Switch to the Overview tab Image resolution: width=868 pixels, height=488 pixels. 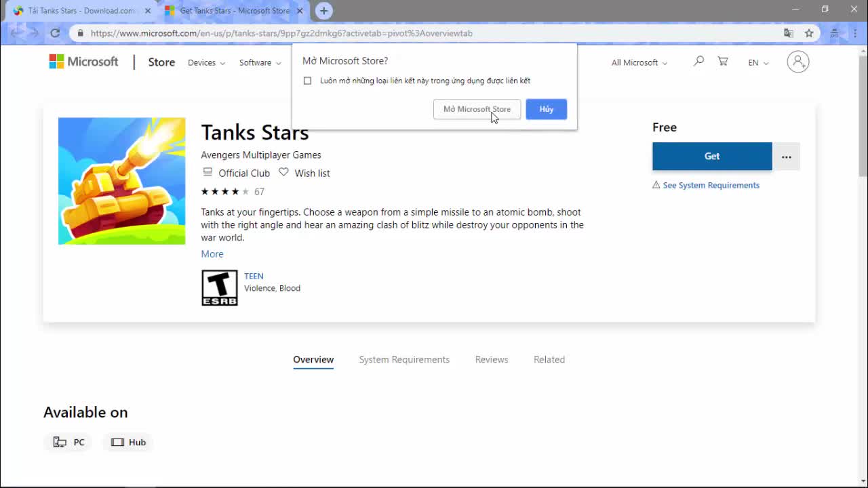click(313, 359)
